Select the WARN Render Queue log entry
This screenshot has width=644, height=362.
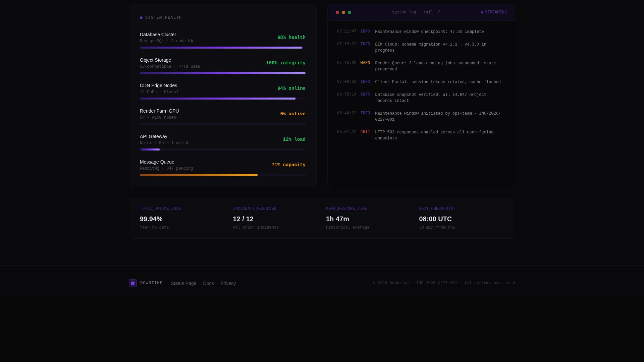pos(419,66)
